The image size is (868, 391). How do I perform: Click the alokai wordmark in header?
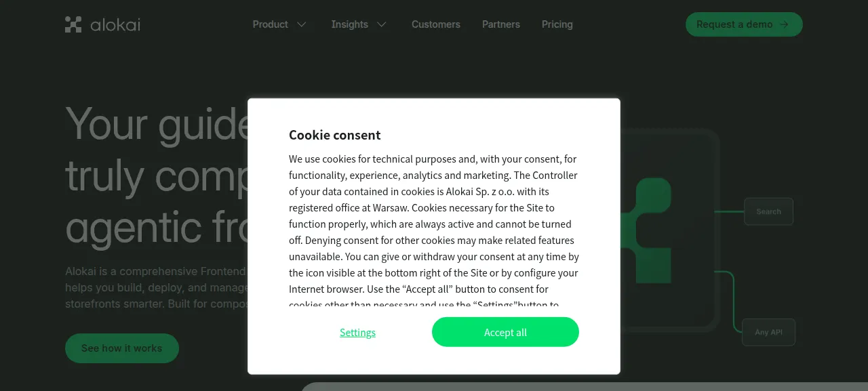115,24
